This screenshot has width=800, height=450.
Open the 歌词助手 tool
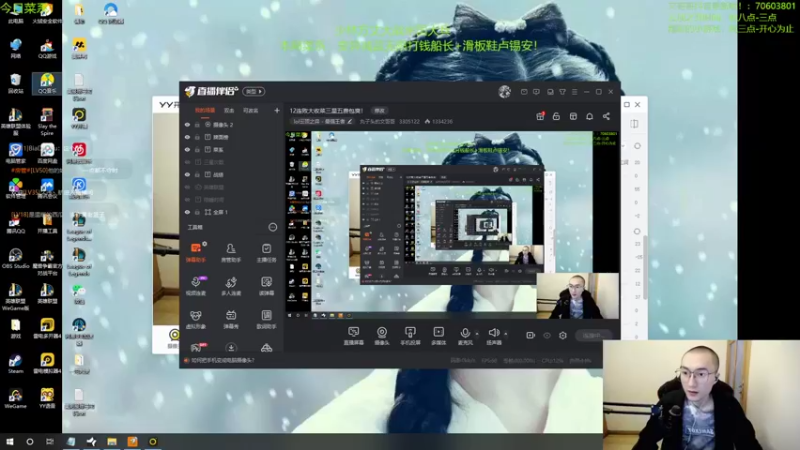[266, 319]
